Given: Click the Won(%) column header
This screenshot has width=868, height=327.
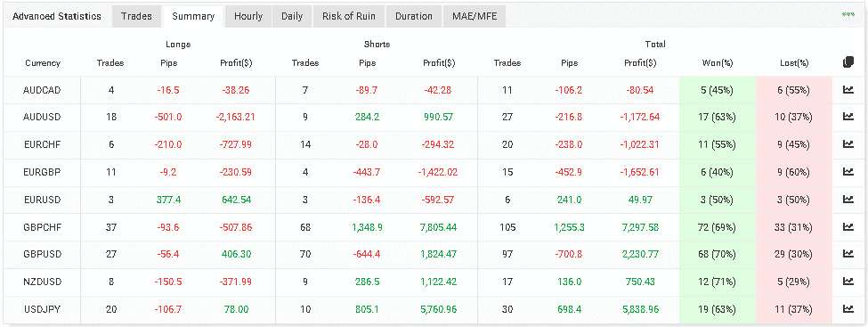Looking at the screenshot, I should tap(717, 63).
